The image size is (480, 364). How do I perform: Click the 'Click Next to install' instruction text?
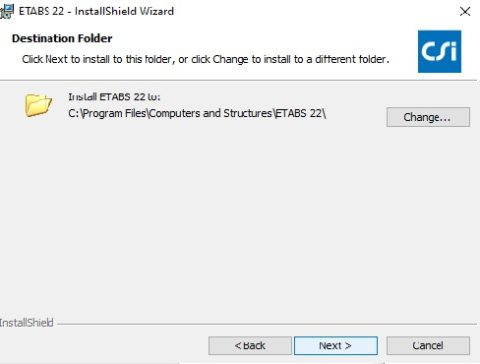point(205,59)
